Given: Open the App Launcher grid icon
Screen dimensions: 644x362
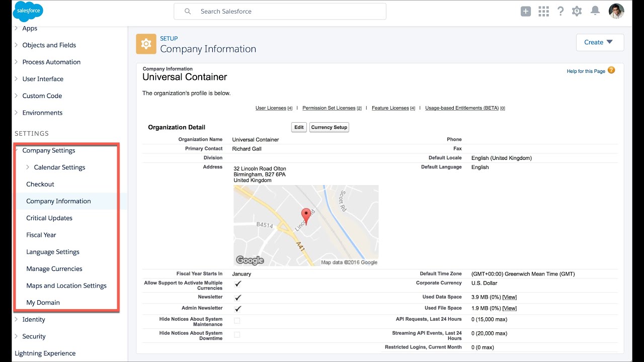Looking at the screenshot, I should point(543,11).
